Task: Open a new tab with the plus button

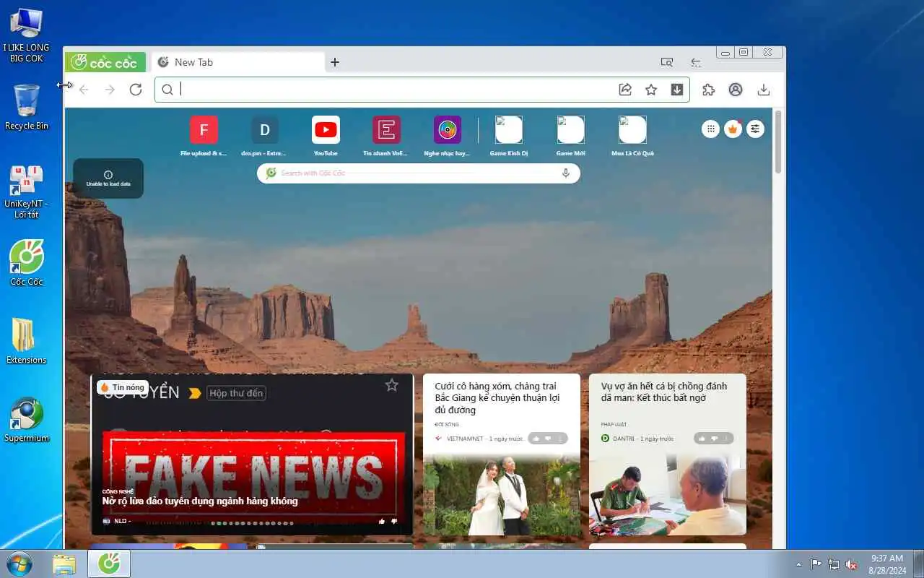Action: tap(335, 62)
